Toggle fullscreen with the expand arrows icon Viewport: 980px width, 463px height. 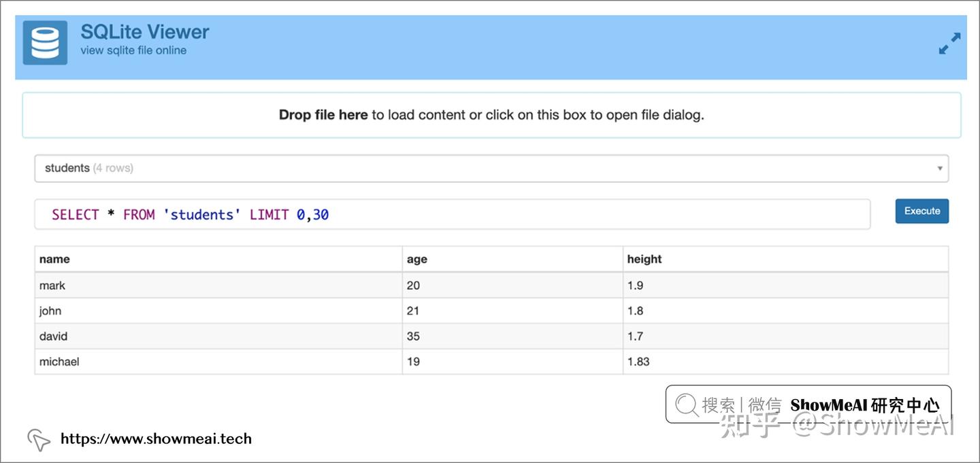point(949,44)
